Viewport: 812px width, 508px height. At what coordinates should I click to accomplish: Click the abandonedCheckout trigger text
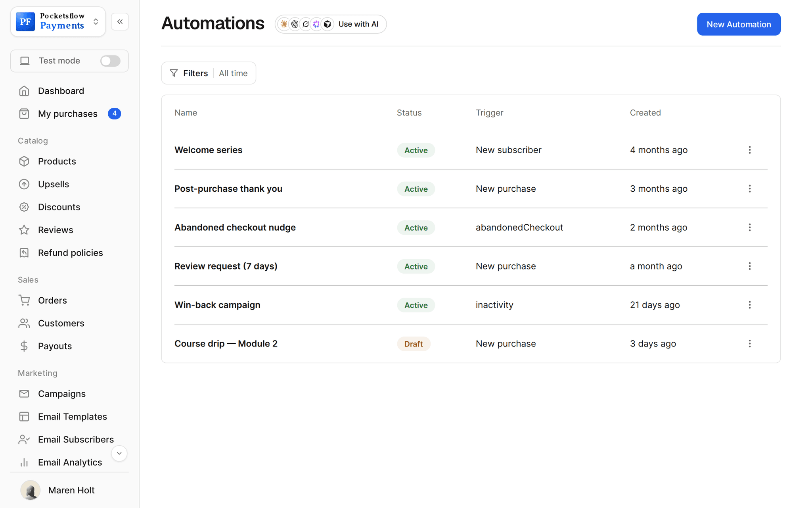click(519, 227)
